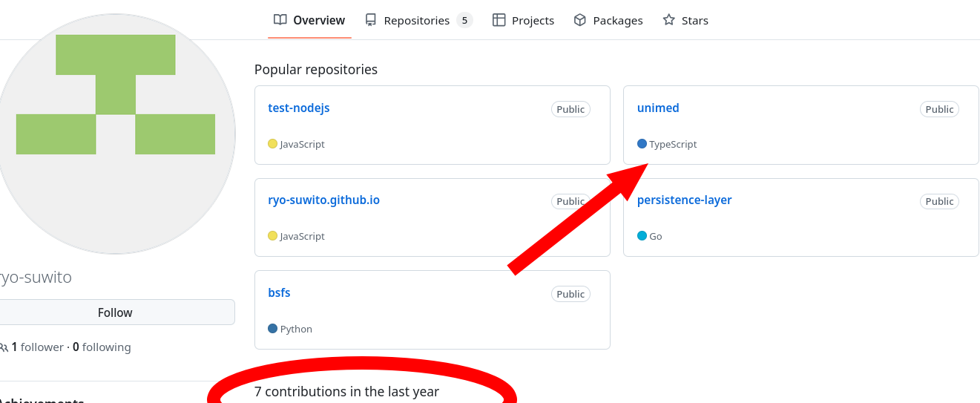The width and height of the screenshot is (980, 403).
Task: Open the persistence-layer repository
Action: [x=684, y=200]
